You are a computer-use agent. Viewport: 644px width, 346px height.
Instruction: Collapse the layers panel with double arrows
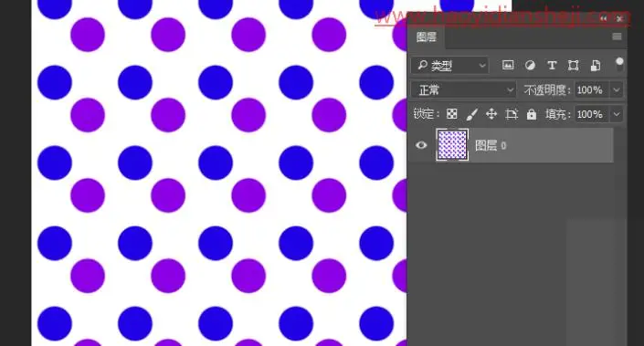click(x=603, y=18)
